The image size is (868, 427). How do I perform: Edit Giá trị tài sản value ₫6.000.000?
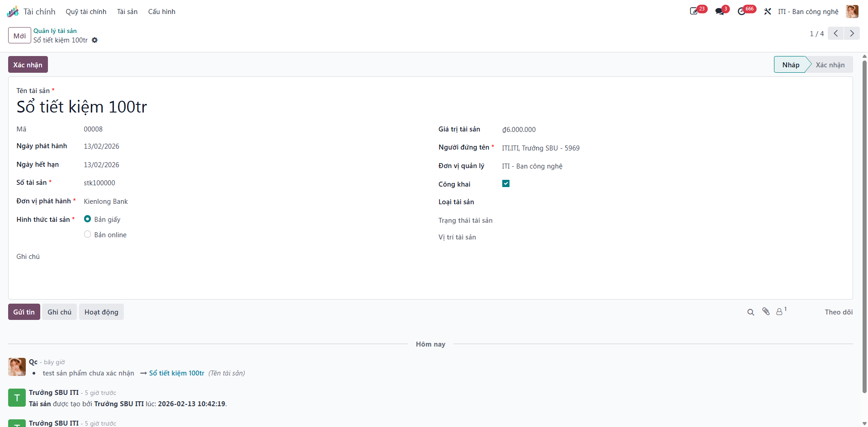coord(519,130)
